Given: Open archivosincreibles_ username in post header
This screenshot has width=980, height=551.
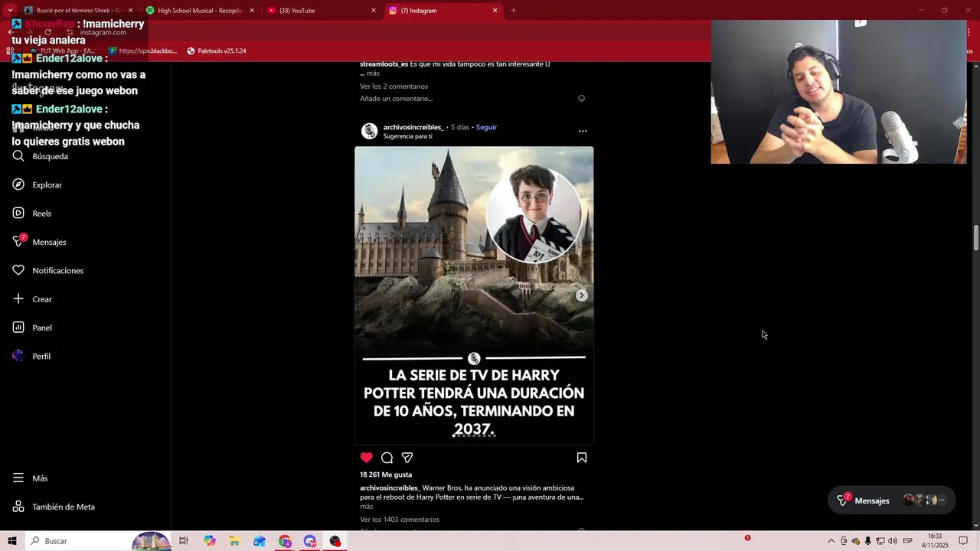Looking at the screenshot, I should tap(413, 127).
